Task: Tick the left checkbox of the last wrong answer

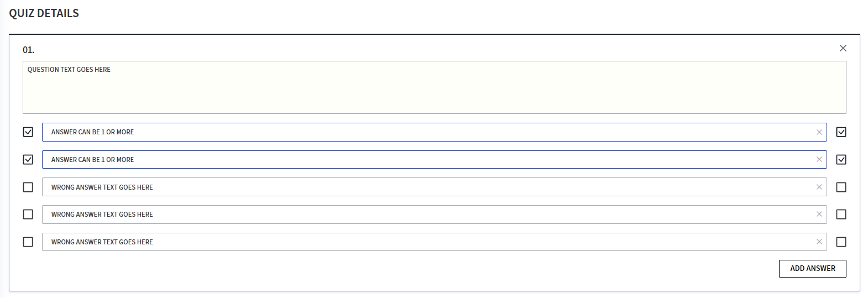Action: pyautogui.click(x=28, y=242)
